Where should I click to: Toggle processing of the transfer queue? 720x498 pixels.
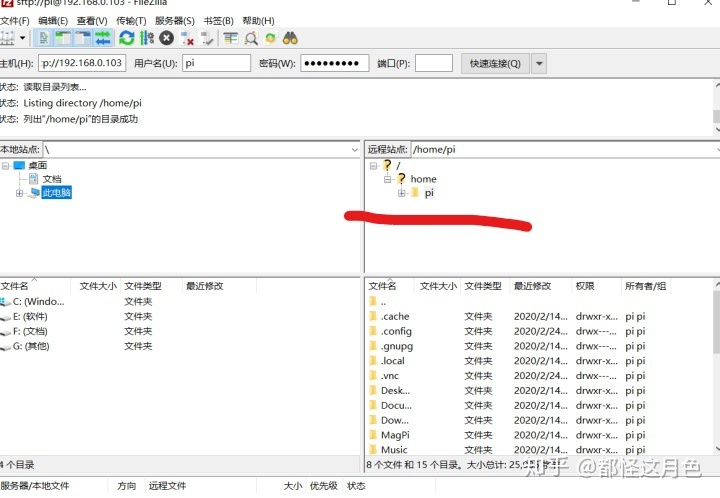(146, 38)
